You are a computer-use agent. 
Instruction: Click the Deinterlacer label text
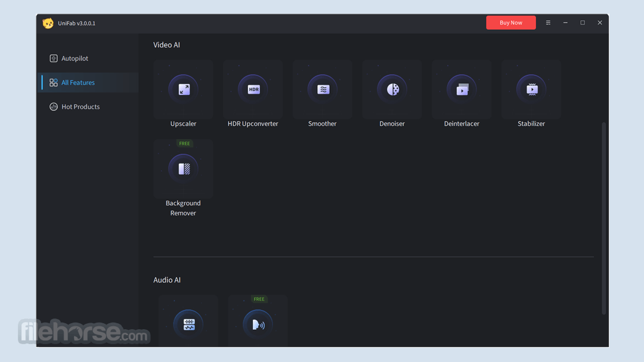462,123
